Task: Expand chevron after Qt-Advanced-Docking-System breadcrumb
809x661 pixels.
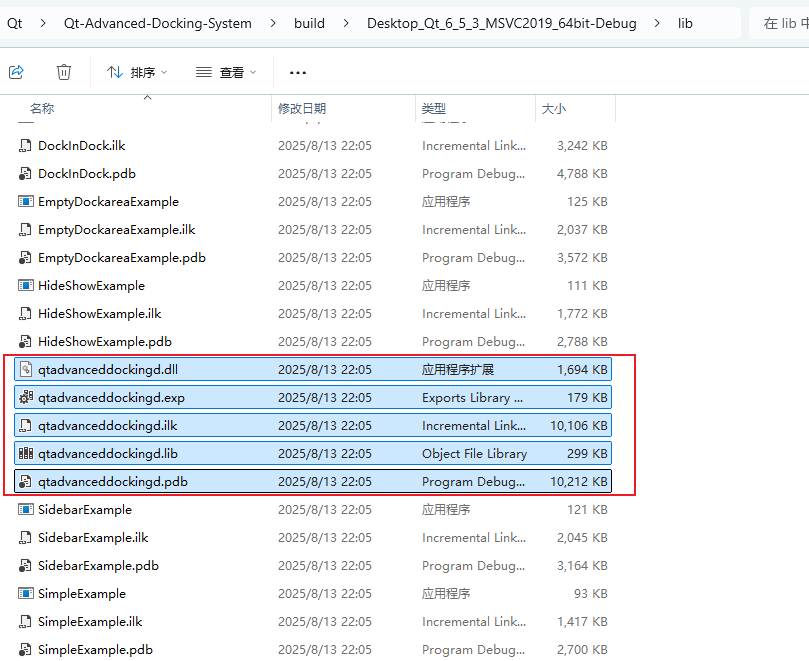Action: pos(273,23)
